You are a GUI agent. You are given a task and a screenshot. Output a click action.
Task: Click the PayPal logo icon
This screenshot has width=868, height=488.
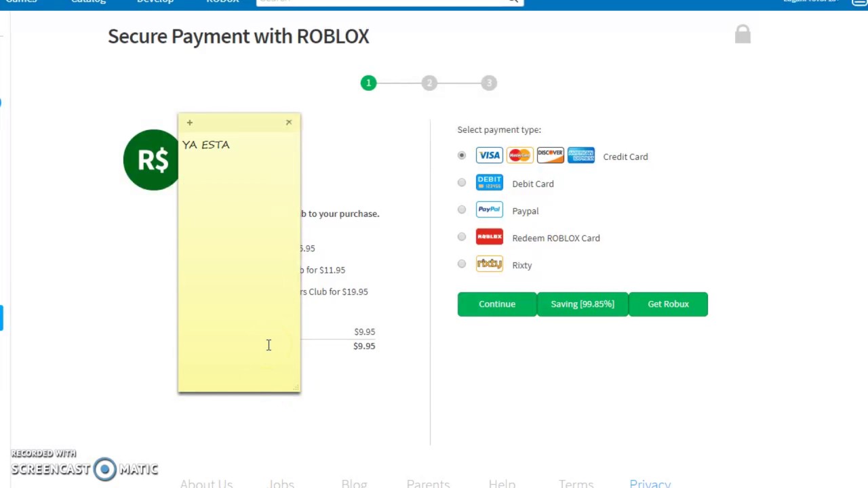coord(489,209)
